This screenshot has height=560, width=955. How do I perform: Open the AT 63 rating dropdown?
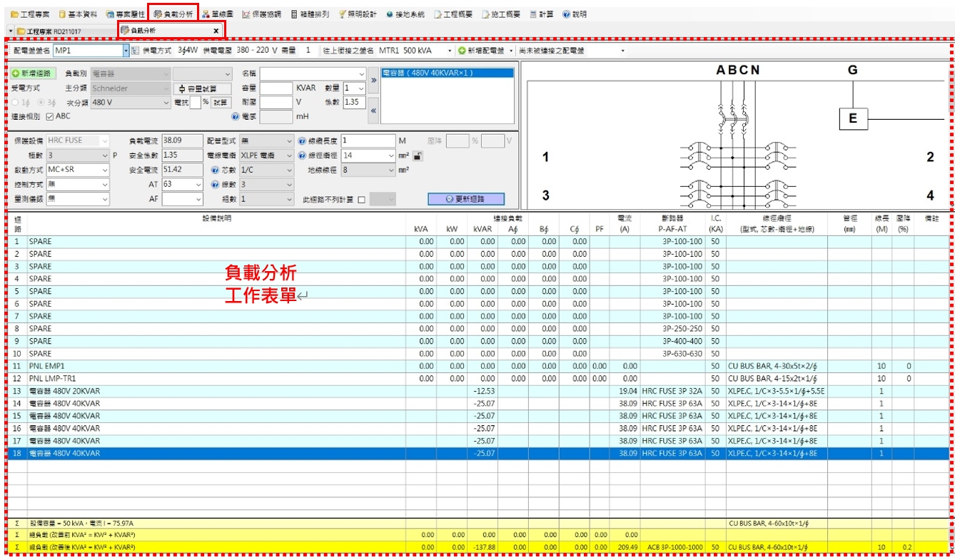pos(197,185)
